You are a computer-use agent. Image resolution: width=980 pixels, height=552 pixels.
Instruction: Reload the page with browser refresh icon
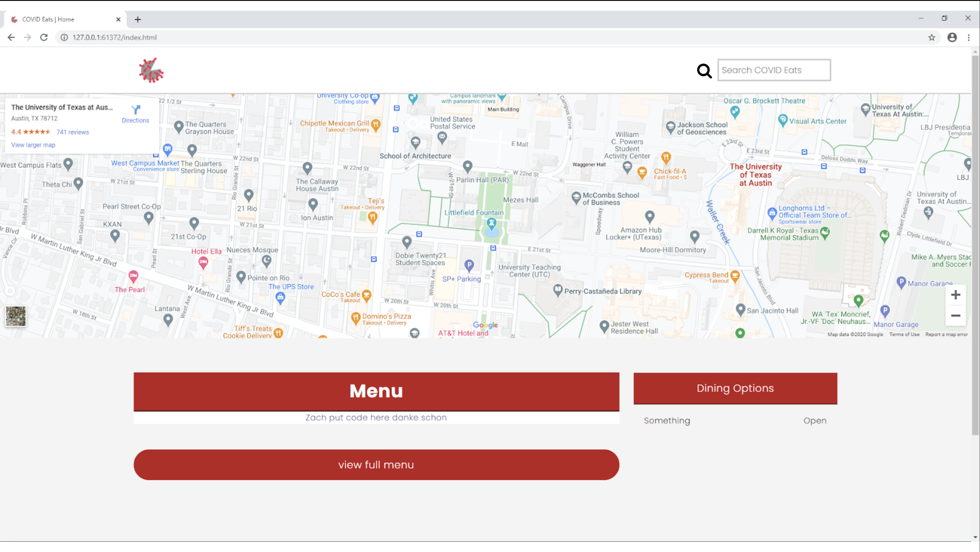[x=44, y=37]
